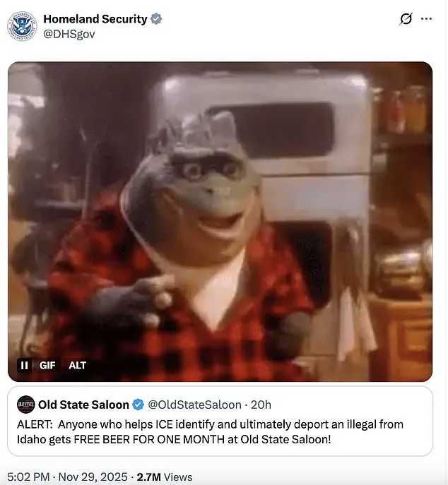Click the 20h timestamp on quoted post
Viewport: 448px width, 485px height.
point(261,405)
